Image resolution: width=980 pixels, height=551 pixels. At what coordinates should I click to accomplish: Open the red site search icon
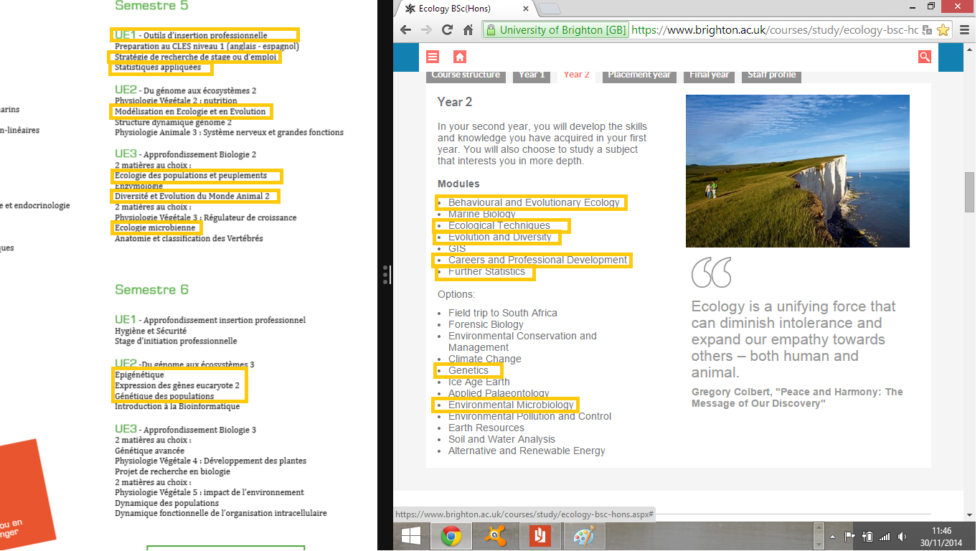click(x=924, y=57)
